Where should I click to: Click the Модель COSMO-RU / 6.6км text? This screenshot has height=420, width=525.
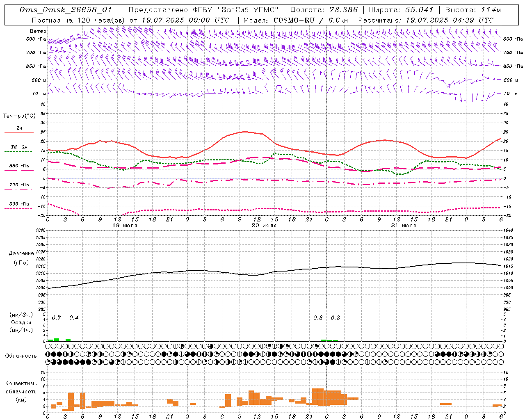click(296, 20)
